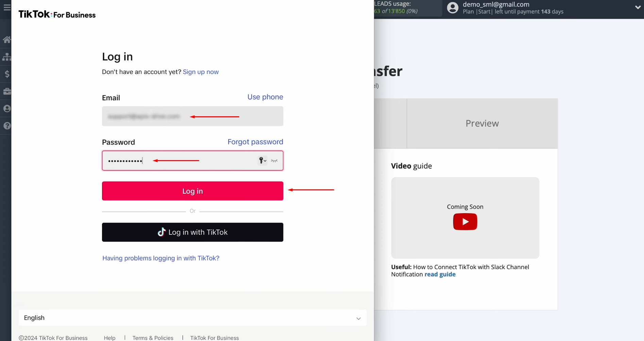Click the demo_sml@gmail.com account label

click(x=496, y=4)
